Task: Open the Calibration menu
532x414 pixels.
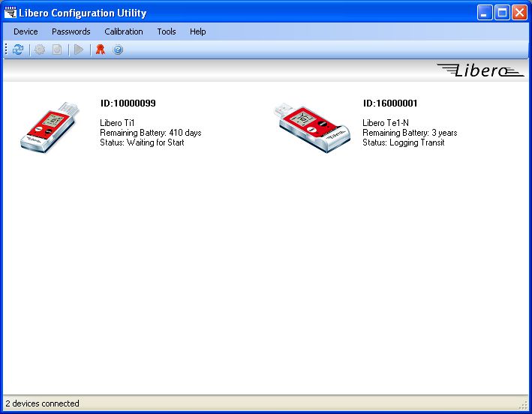Action: (x=124, y=31)
